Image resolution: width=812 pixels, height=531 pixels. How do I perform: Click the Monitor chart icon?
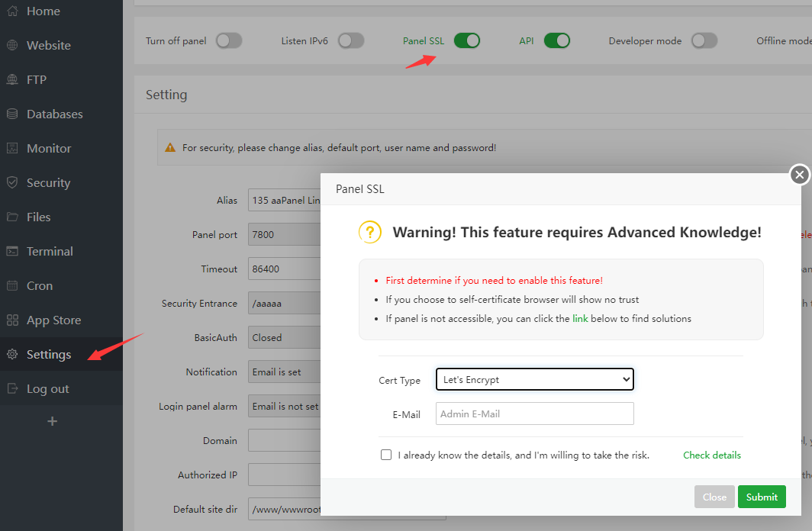click(x=12, y=148)
